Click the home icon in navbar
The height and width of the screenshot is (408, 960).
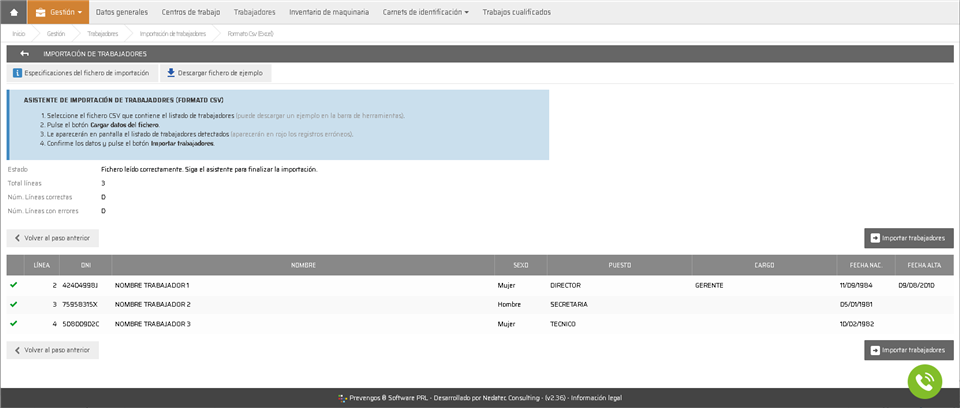tap(14, 12)
